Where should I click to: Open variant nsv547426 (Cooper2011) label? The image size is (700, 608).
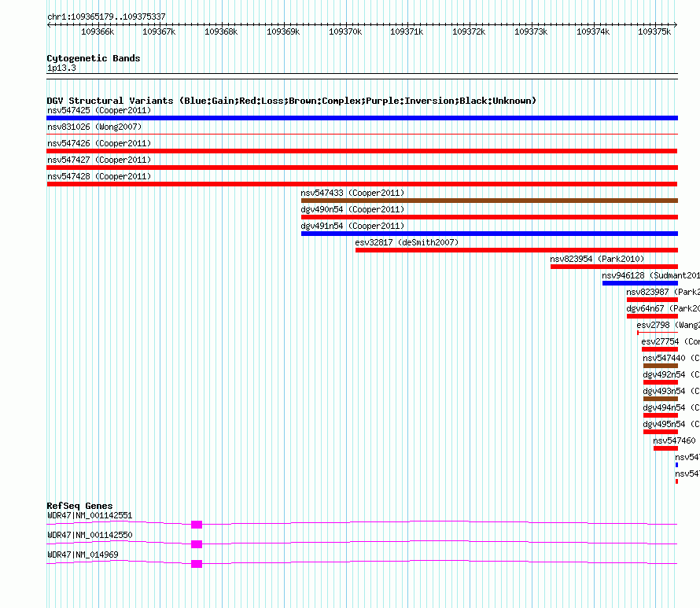click(x=99, y=143)
